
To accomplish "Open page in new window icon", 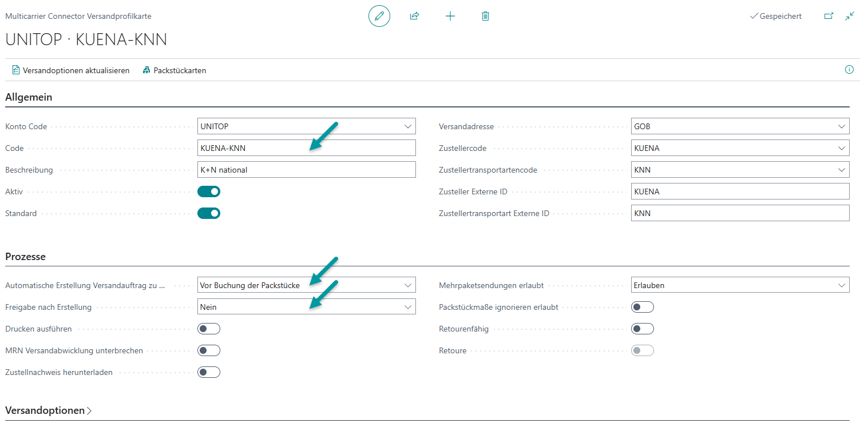I will click(x=829, y=16).
